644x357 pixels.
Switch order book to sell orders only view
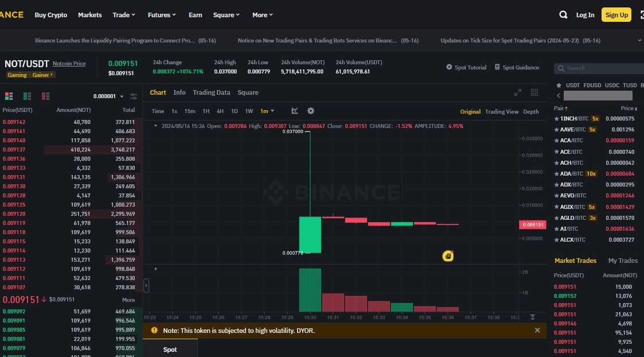coord(45,96)
